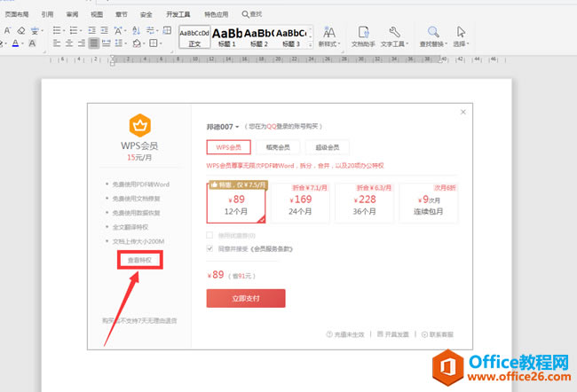Image resolution: width=577 pixels, height=392 pixels.
Task: Click the increase indent icon
Action: tap(105, 30)
